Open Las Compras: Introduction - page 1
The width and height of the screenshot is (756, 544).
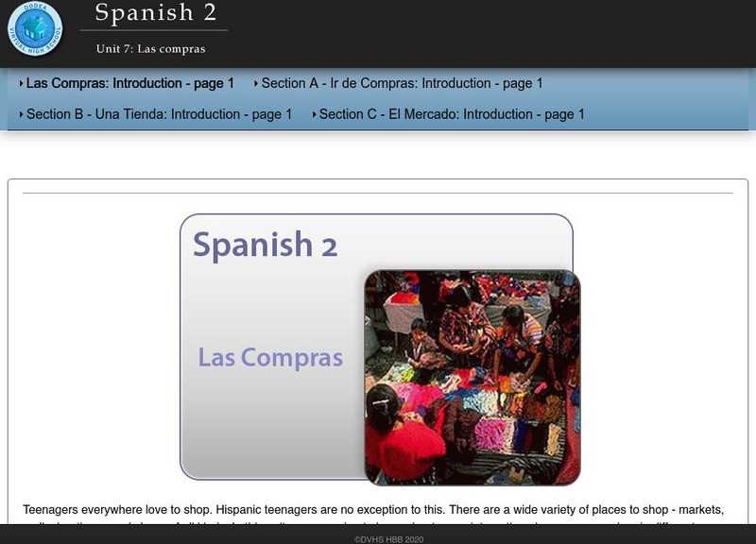click(129, 83)
